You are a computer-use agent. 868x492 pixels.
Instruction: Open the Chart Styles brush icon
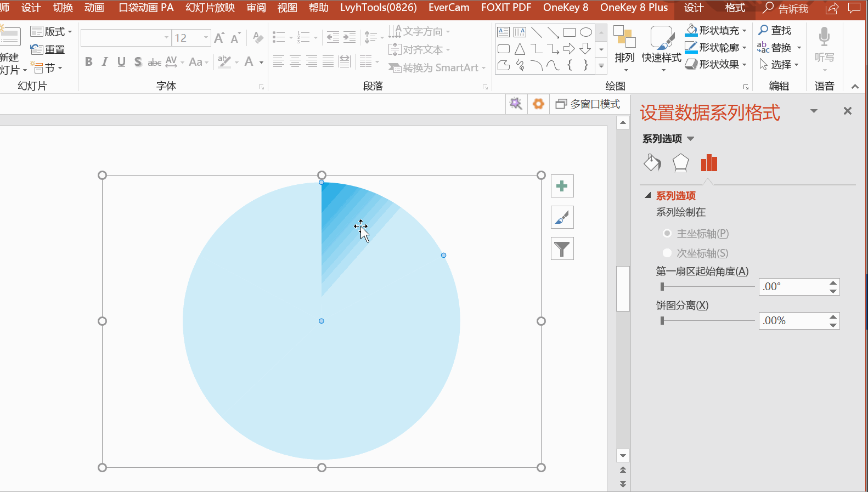click(562, 218)
